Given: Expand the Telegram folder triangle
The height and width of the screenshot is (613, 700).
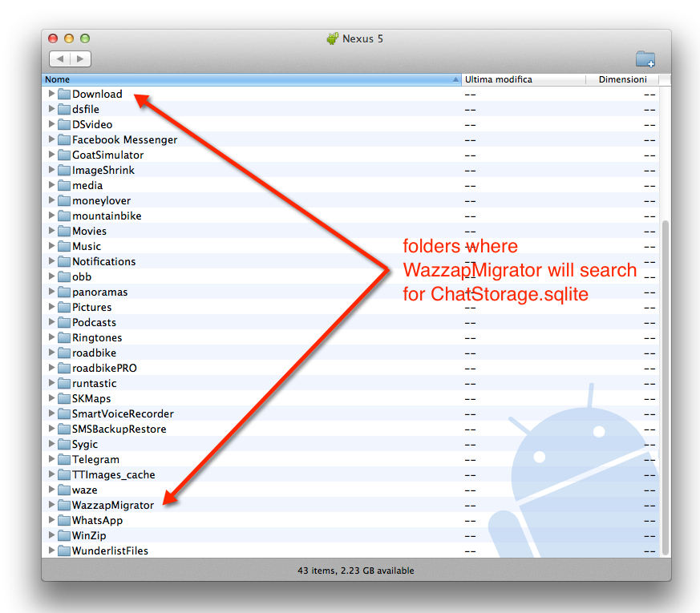Looking at the screenshot, I should [51, 458].
